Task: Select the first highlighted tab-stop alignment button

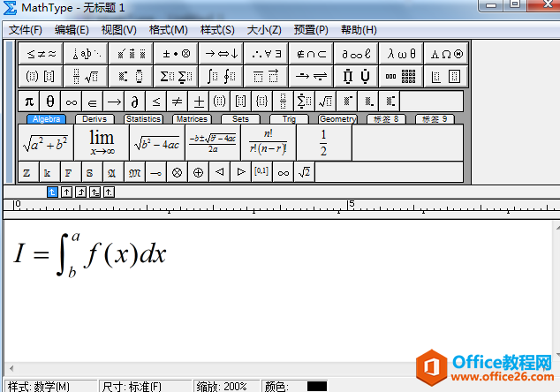Action: [52, 192]
